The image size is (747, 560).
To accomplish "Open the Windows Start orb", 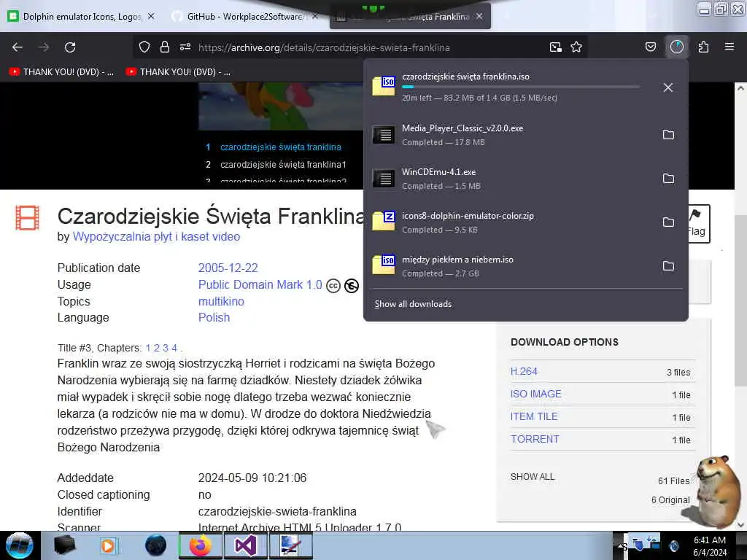I will click(x=20, y=545).
